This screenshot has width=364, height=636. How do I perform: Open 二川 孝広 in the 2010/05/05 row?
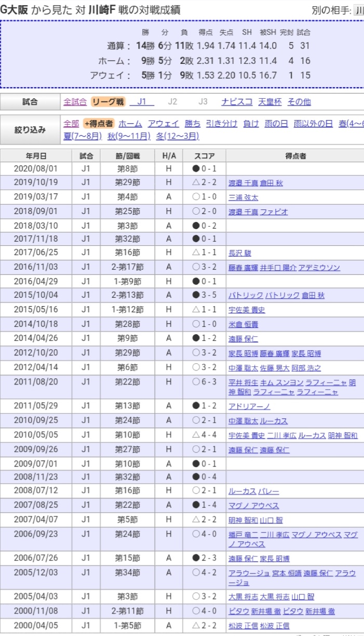click(282, 435)
